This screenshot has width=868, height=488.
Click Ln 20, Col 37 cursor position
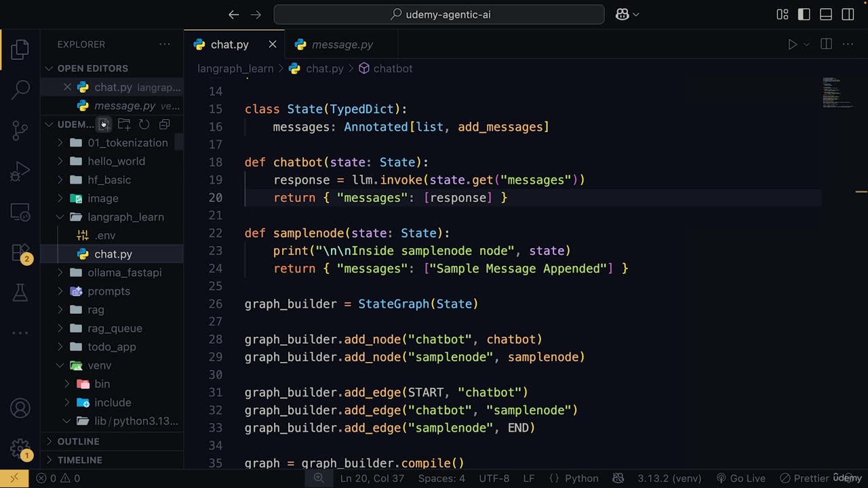click(373, 479)
